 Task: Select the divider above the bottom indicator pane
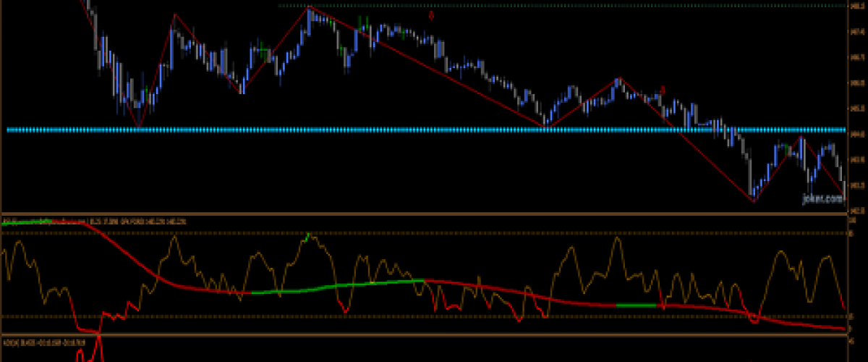point(434,334)
